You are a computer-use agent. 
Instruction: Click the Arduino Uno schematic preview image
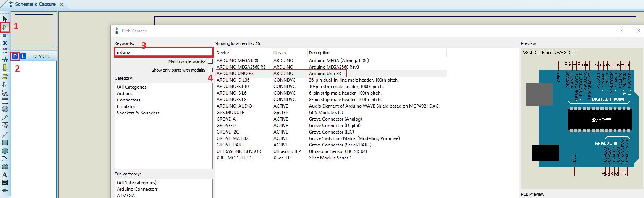(582, 119)
